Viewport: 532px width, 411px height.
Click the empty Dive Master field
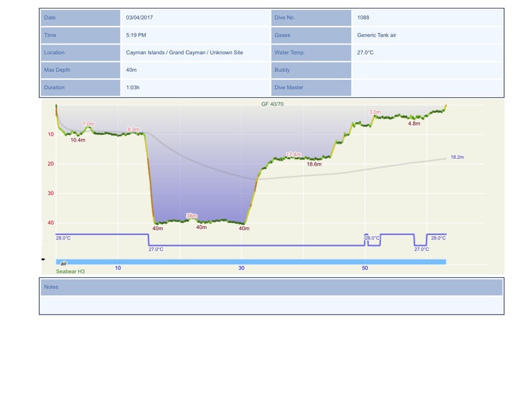point(427,87)
